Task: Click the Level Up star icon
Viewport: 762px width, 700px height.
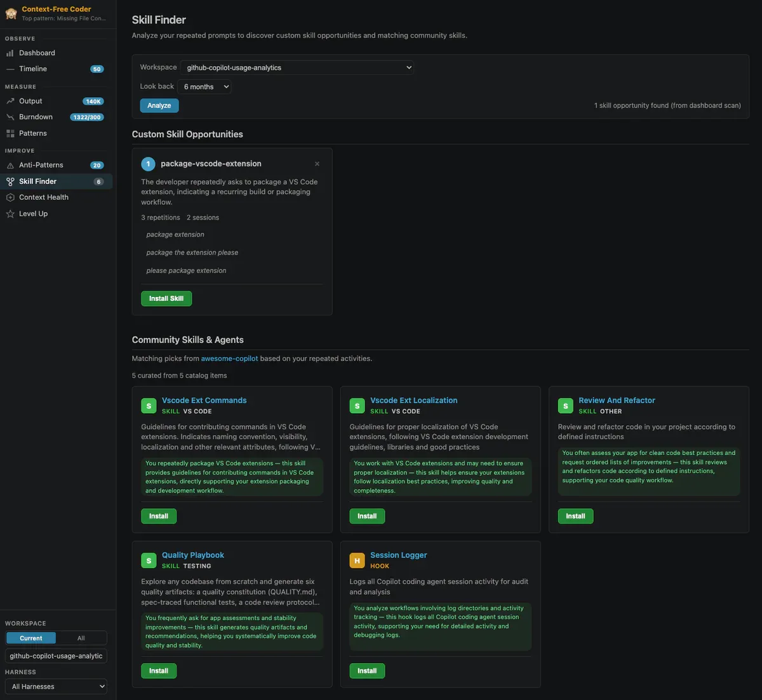Action: coord(10,214)
